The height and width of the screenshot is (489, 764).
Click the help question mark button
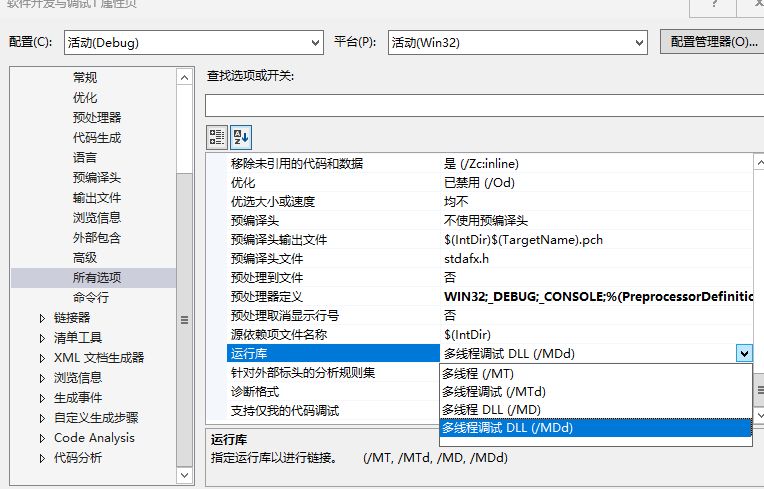tap(715, 6)
